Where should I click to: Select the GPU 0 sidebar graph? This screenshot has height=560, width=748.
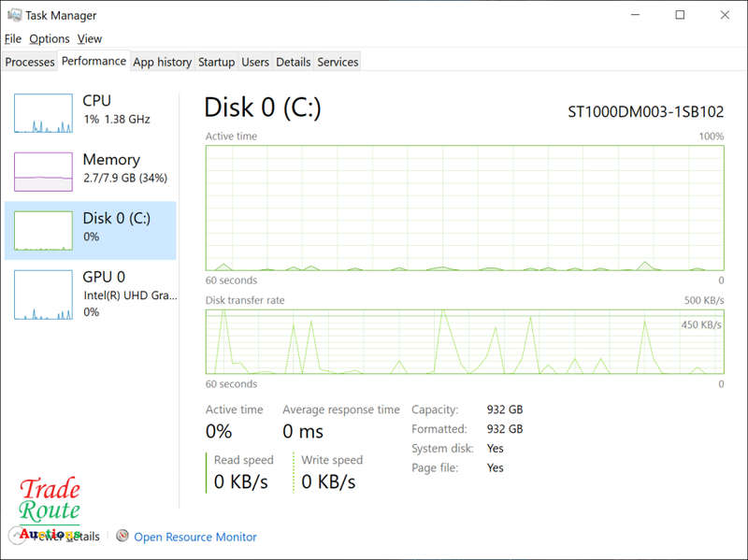[x=43, y=294]
